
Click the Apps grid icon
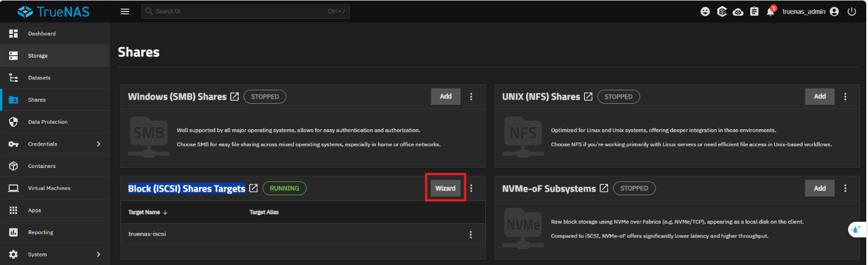click(13, 210)
